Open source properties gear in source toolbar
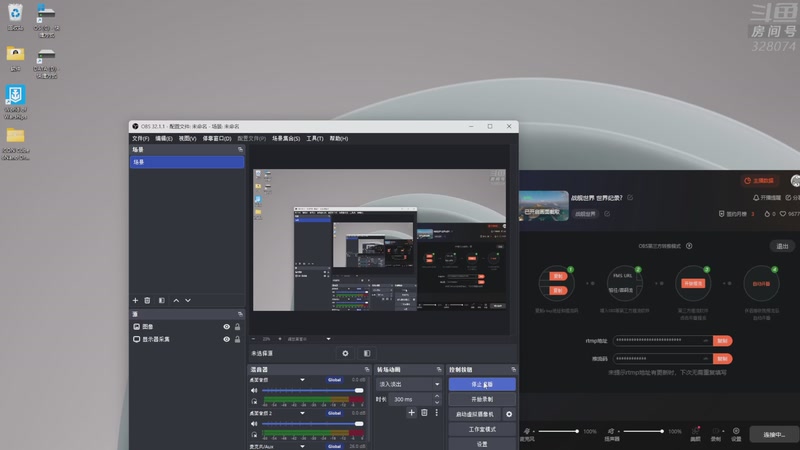The width and height of the screenshot is (800, 450). pos(345,353)
